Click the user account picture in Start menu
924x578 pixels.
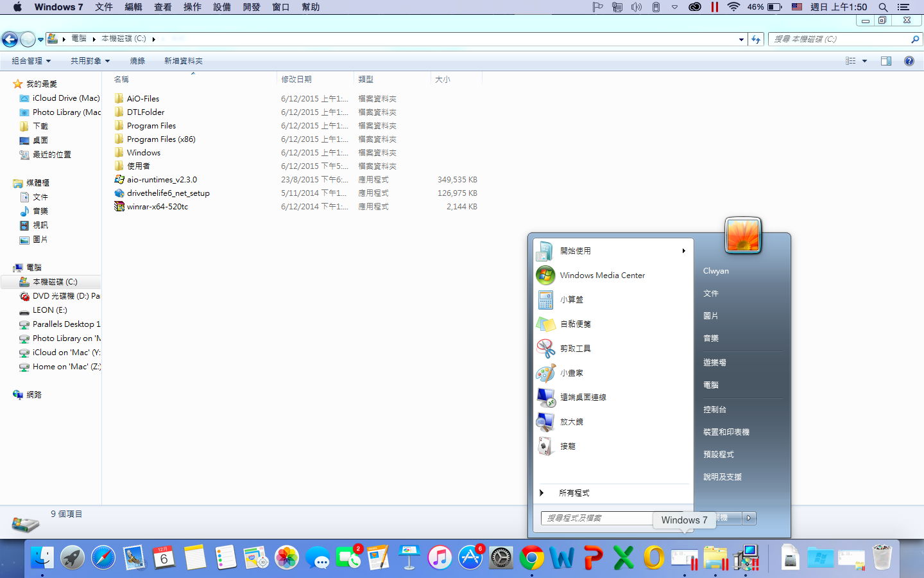tap(743, 235)
